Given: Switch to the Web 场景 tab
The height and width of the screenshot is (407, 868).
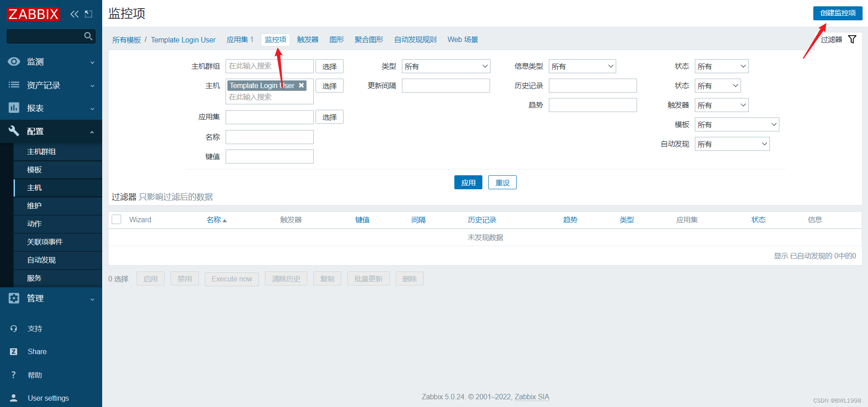Looking at the screenshot, I should (x=463, y=40).
